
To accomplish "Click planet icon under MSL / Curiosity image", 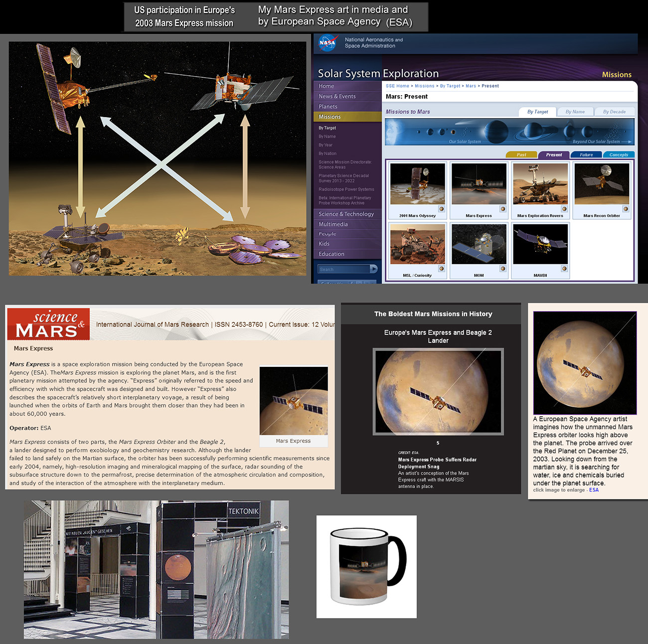I will pyautogui.click(x=441, y=269).
